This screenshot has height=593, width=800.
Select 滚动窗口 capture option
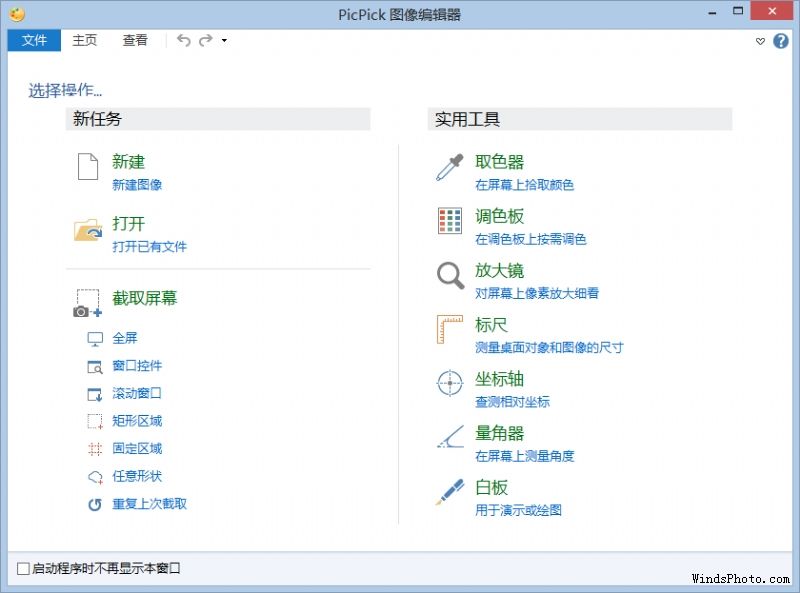point(137,393)
